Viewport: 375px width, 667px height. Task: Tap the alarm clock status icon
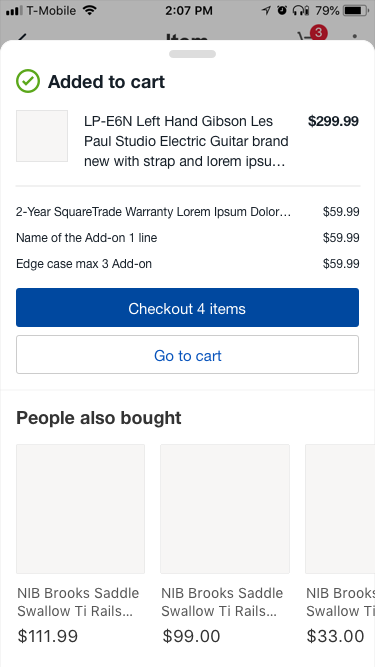(x=282, y=10)
